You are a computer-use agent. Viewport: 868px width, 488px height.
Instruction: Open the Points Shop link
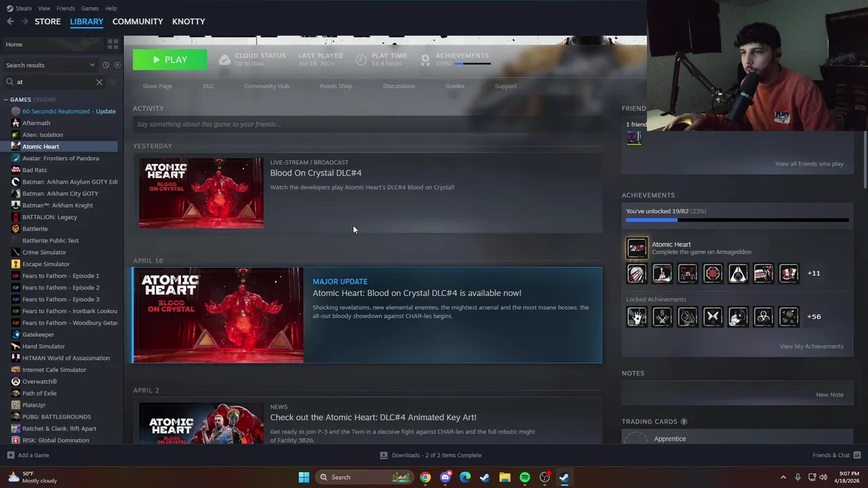click(x=336, y=86)
